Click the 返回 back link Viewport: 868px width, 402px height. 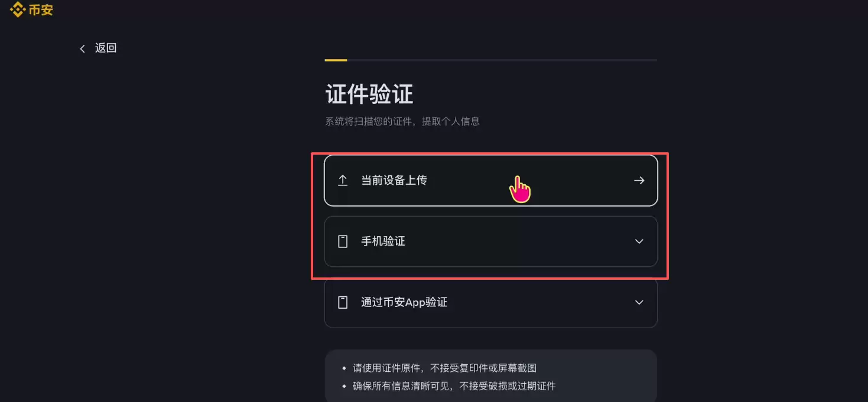[105, 48]
